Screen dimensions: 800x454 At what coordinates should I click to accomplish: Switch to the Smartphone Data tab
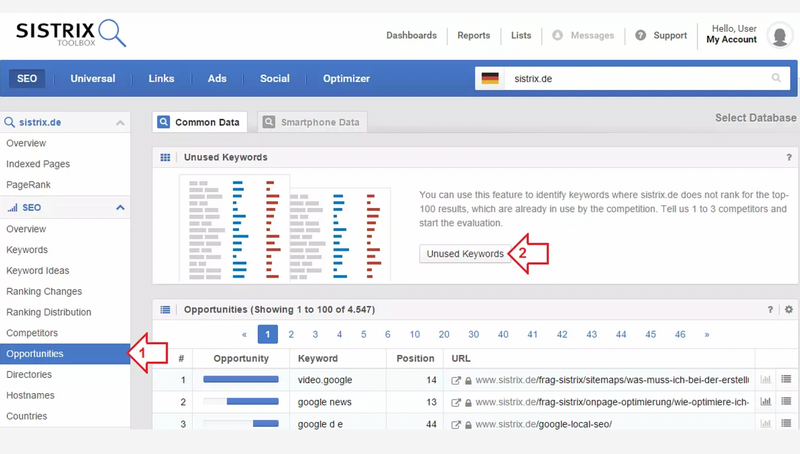(x=312, y=122)
